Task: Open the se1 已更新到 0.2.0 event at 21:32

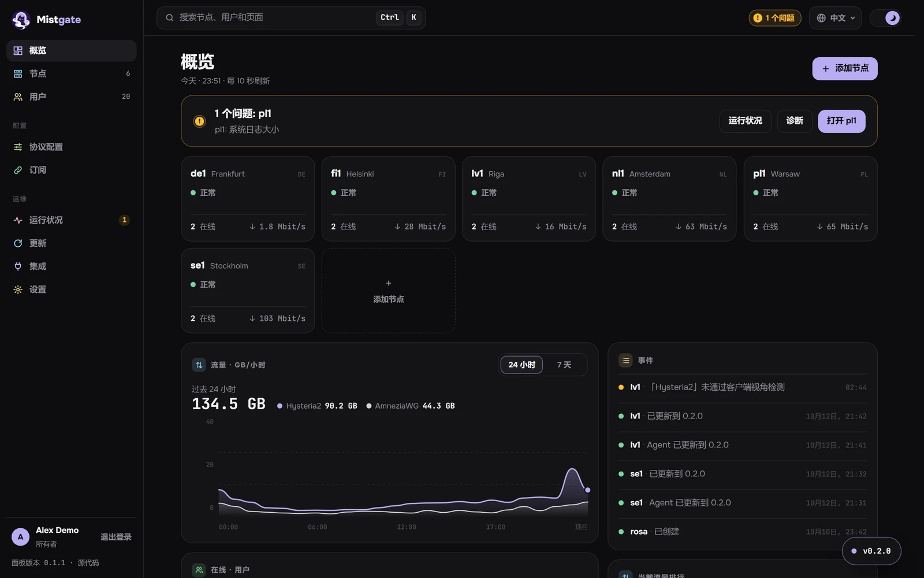Action: (742, 474)
